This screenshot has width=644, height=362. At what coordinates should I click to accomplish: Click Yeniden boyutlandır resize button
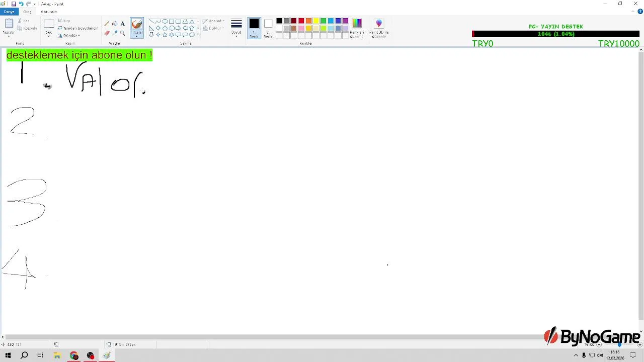77,28
